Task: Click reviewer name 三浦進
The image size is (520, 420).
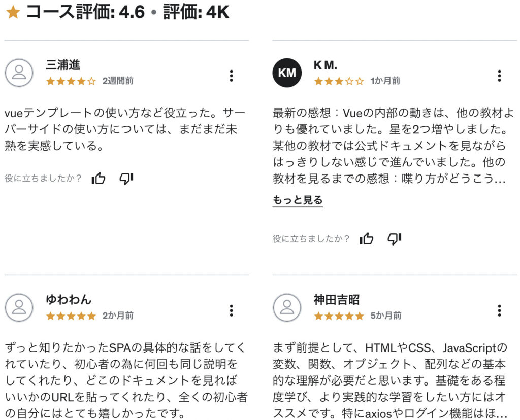Action: (63, 65)
